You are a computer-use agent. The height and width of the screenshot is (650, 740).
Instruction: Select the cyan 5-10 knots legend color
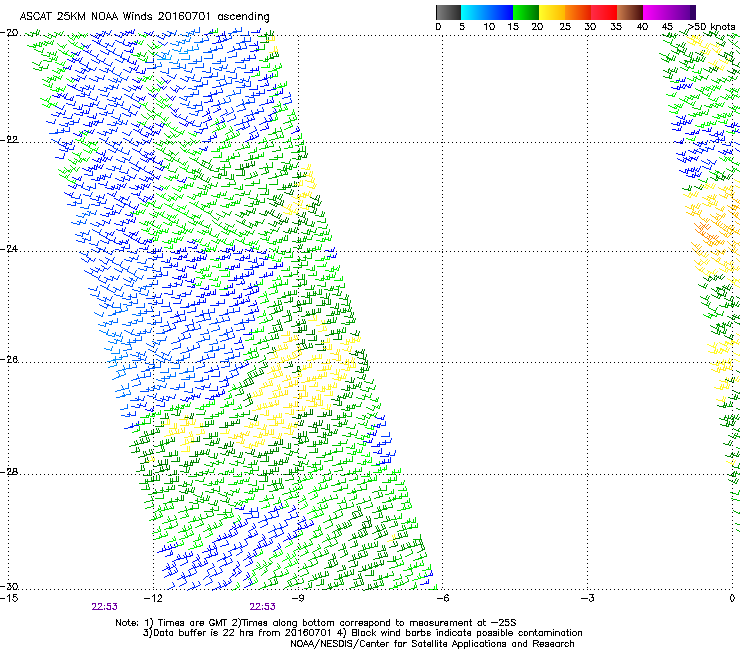tap(474, 12)
